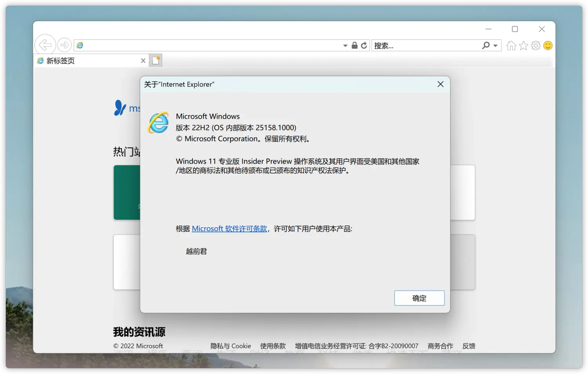Close the About Internet Explorer dialog
Image resolution: width=588 pixels, height=374 pixels.
[441, 84]
